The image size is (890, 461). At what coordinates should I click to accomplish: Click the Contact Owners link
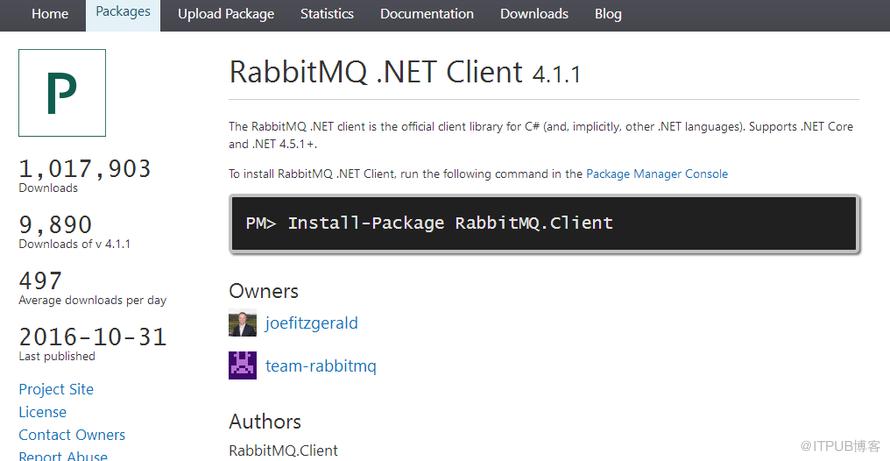click(x=72, y=435)
